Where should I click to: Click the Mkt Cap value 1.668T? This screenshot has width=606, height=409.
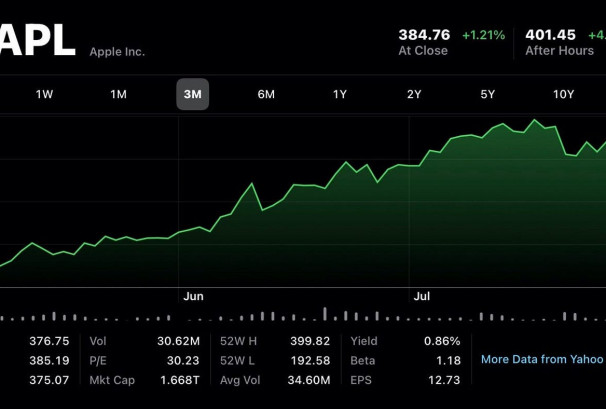click(x=180, y=380)
